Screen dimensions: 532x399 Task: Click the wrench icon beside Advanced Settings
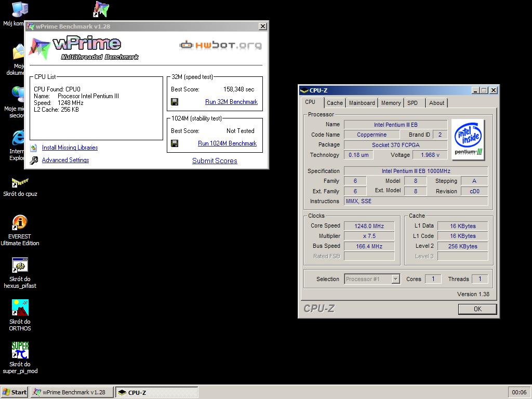click(x=34, y=160)
